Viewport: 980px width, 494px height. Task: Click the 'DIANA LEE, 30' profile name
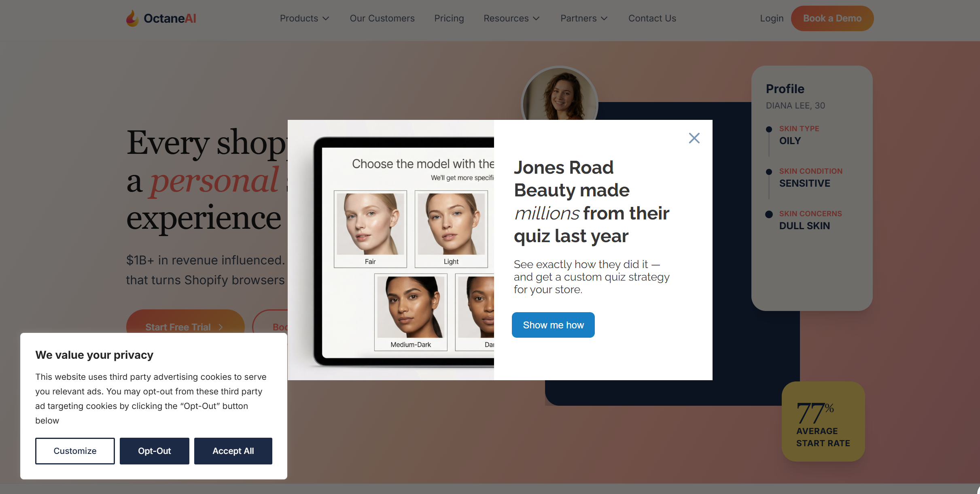(x=795, y=105)
